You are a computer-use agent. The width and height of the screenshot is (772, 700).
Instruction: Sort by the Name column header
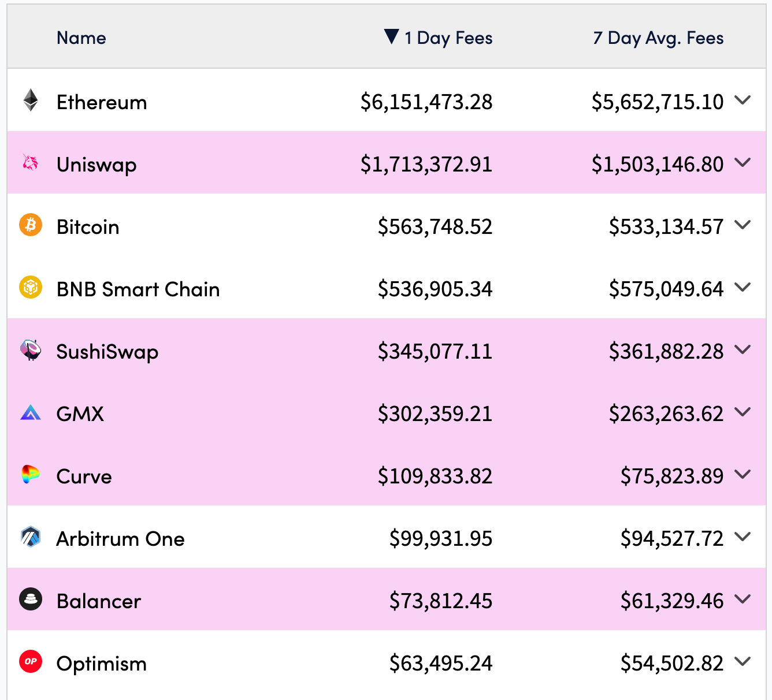pyautogui.click(x=81, y=38)
